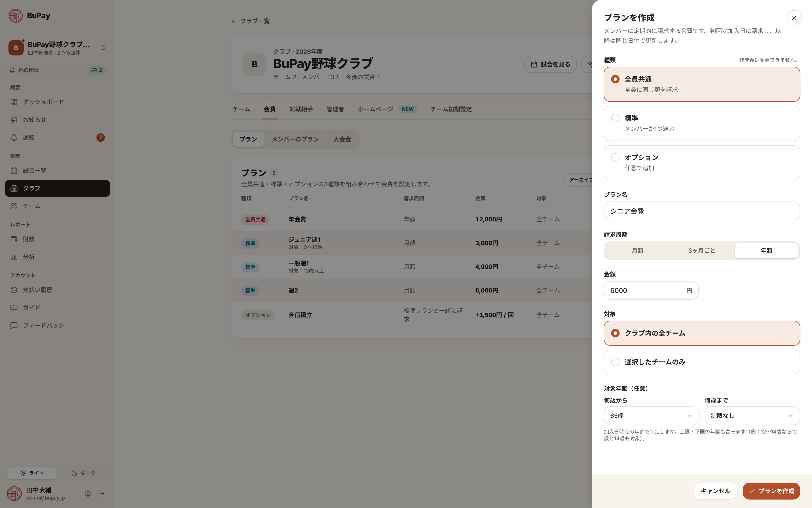812x508 pixels.
Task: Close the プランを作成 panel
Action: pos(794,18)
